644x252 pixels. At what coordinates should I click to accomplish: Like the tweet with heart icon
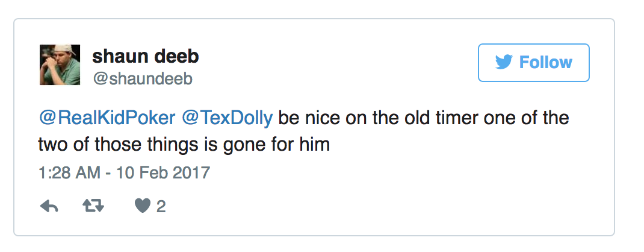click(143, 206)
